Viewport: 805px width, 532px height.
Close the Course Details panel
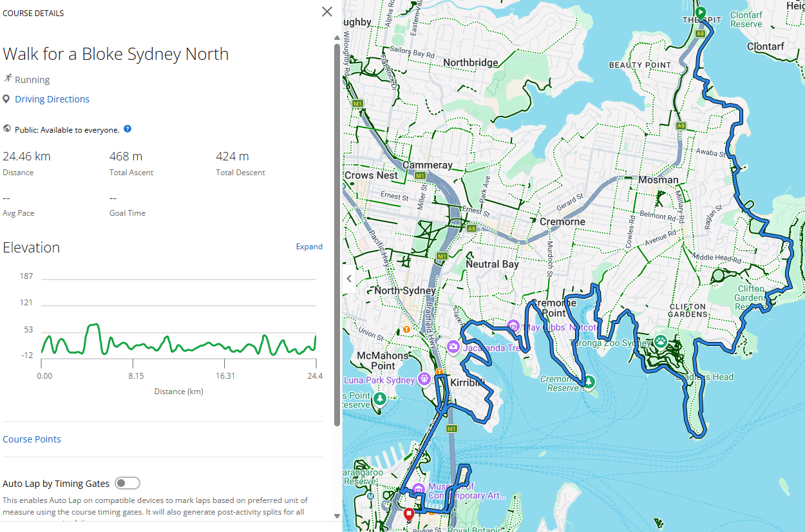(x=327, y=12)
